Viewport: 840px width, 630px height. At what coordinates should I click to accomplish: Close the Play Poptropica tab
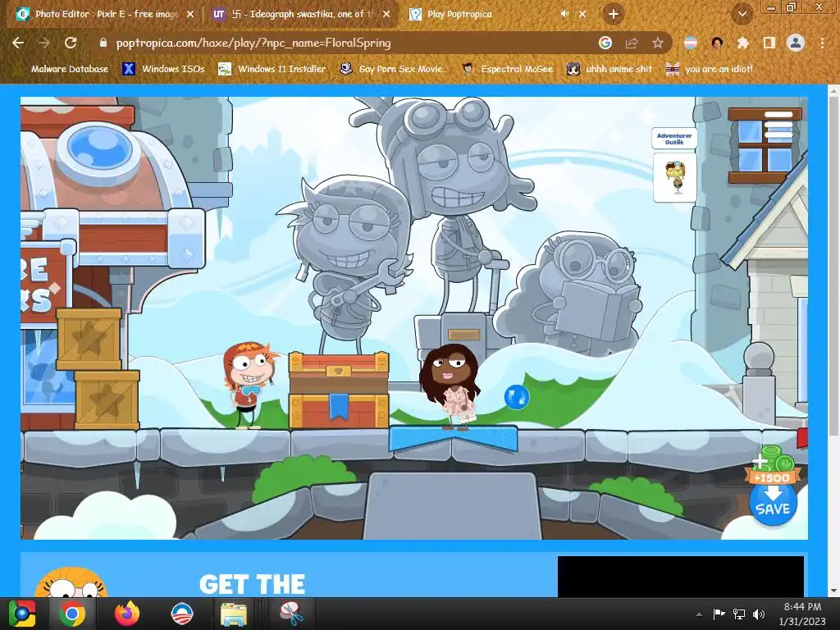coord(583,14)
